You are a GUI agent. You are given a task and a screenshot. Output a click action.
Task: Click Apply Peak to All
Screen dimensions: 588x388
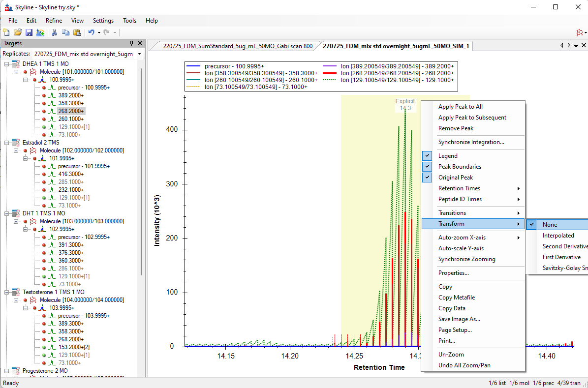tap(460, 107)
